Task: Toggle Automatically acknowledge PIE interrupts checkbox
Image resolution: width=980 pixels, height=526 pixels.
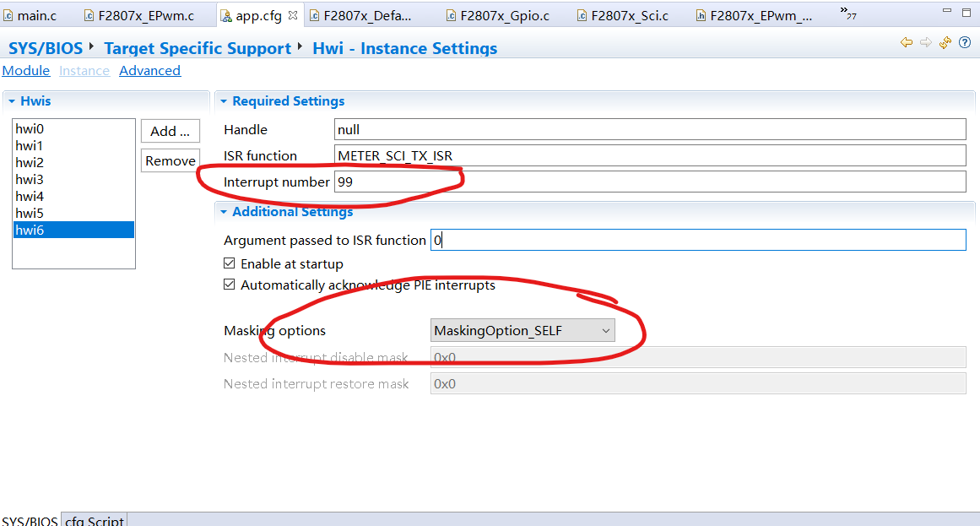Action: pos(230,285)
